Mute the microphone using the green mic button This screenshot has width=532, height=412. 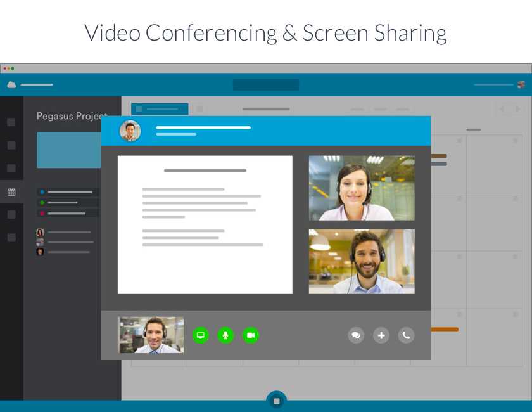(225, 335)
